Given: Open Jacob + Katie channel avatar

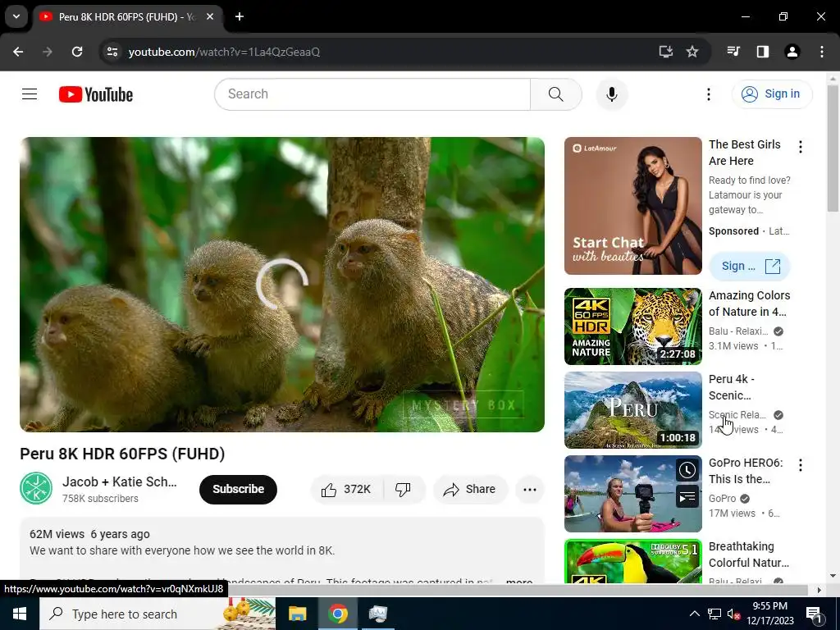Looking at the screenshot, I should pyautogui.click(x=36, y=489).
